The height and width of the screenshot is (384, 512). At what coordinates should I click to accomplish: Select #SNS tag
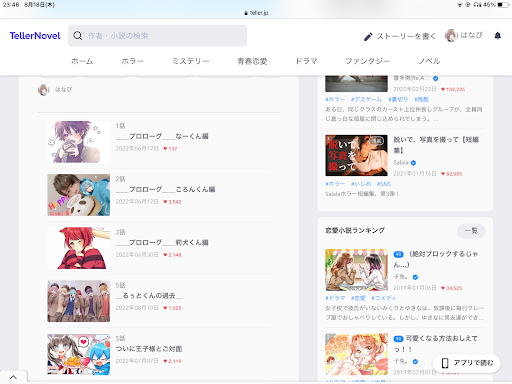(x=384, y=184)
